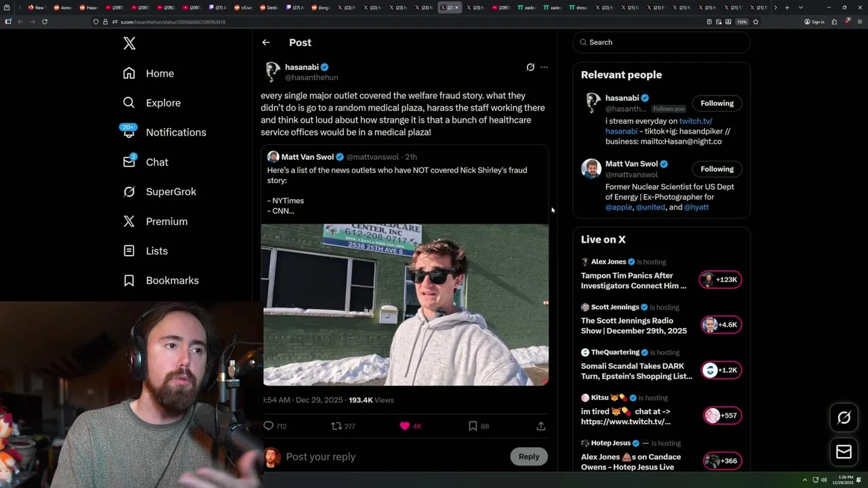Open Bookmarks in the sidebar
The width and height of the screenshot is (868, 488).
[161, 281]
